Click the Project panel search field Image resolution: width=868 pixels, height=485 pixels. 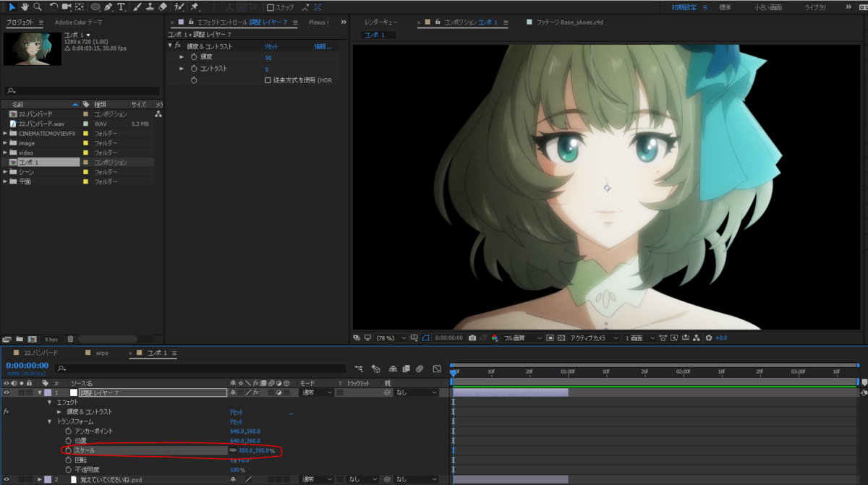click(x=81, y=91)
